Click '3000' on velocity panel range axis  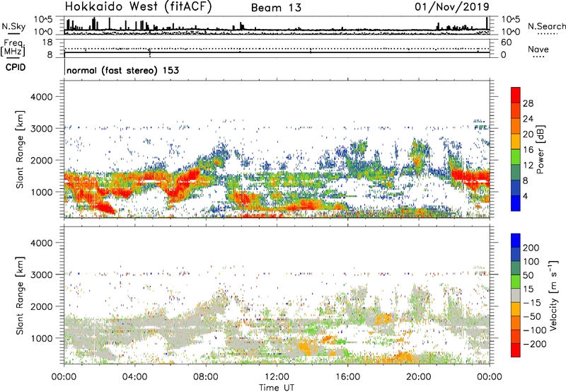click(x=42, y=275)
